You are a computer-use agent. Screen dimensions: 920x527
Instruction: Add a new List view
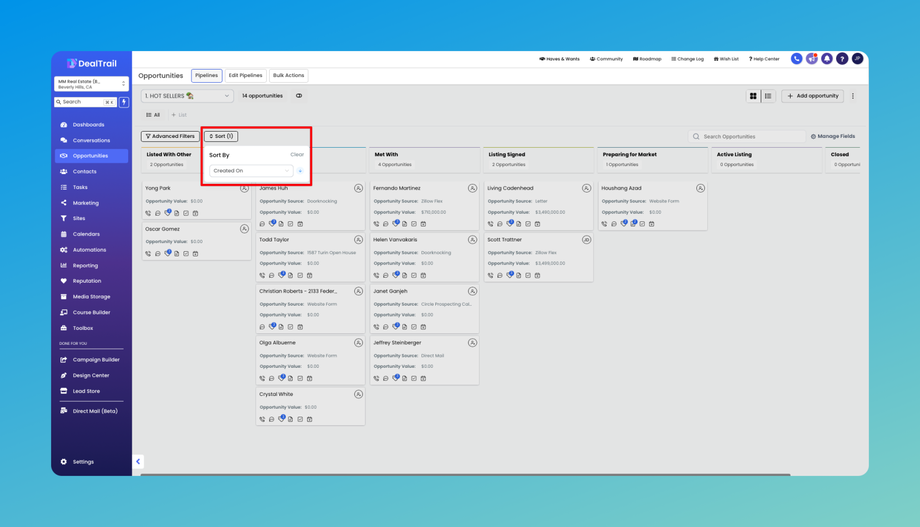[179, 115]
